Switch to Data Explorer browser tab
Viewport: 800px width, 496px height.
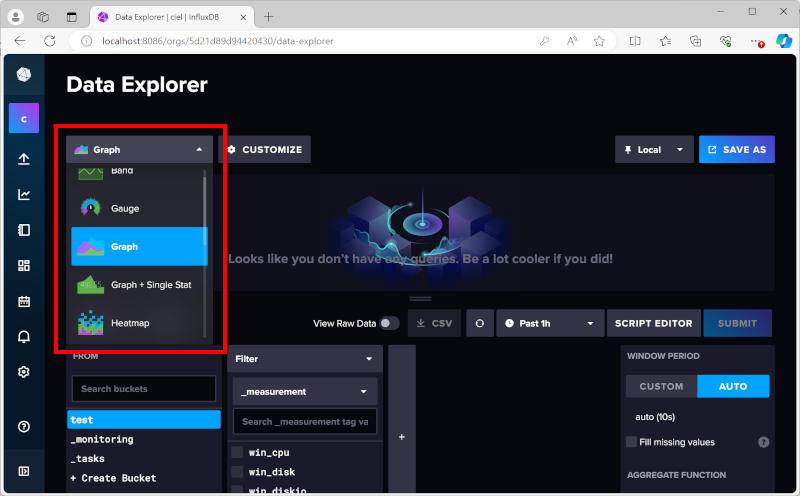172,17
